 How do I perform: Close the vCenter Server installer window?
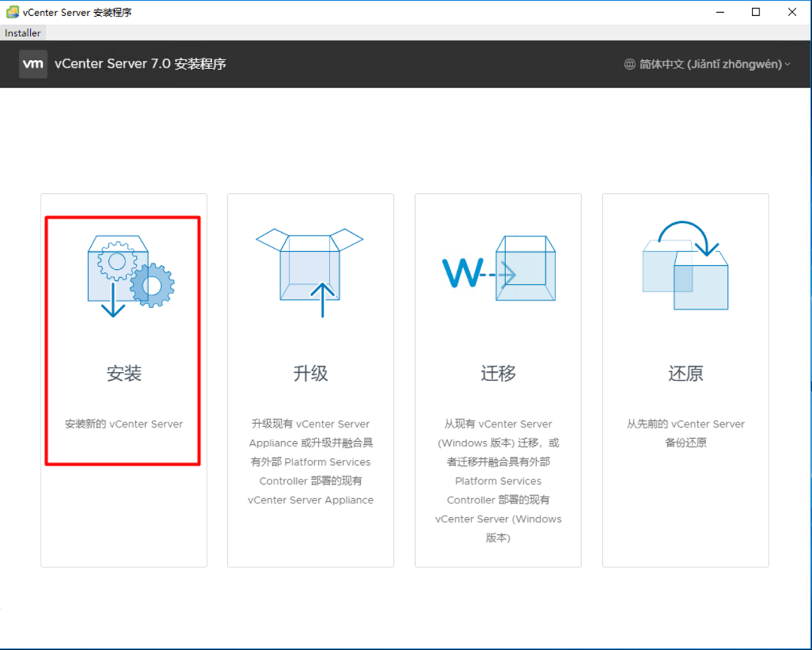pos(792,12)
